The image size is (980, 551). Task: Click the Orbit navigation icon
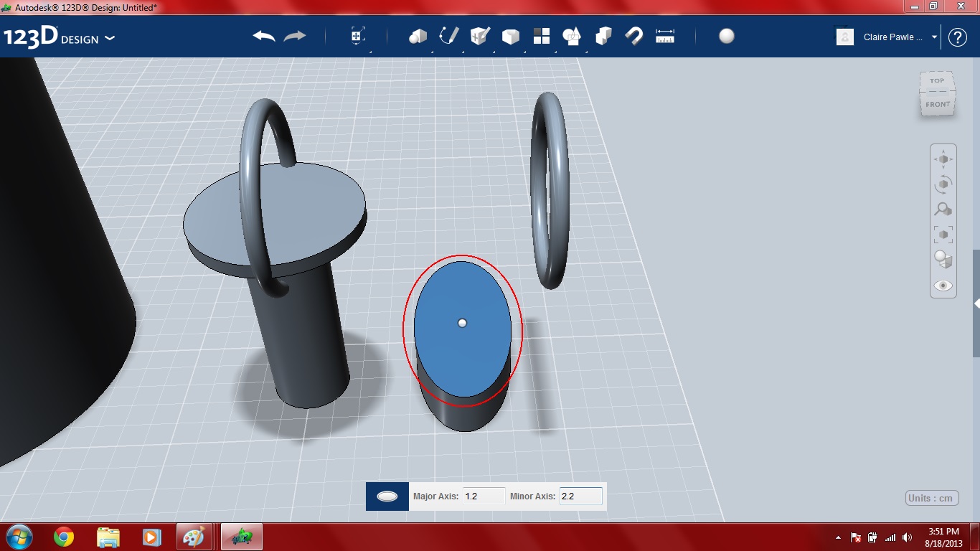(x=943, y=184)
